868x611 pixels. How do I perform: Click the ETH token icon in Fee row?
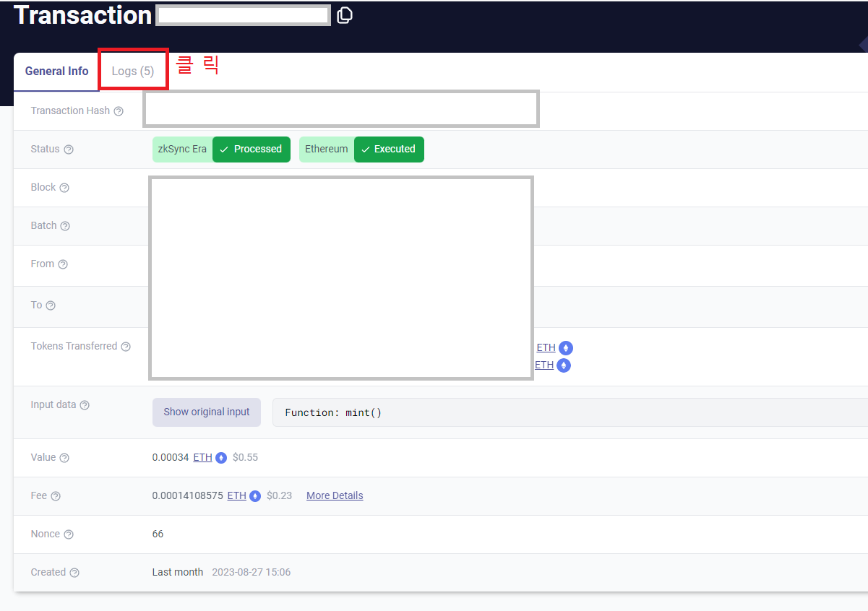tap(255, 496)
